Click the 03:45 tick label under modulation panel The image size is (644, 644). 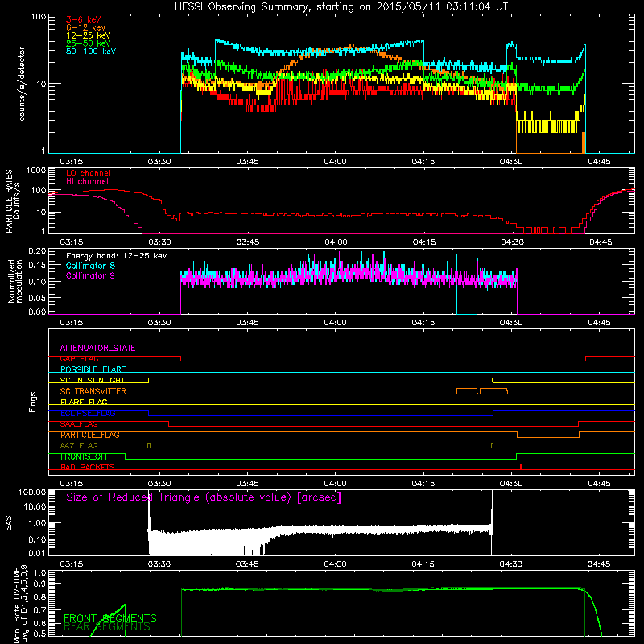tap(247, 323)
